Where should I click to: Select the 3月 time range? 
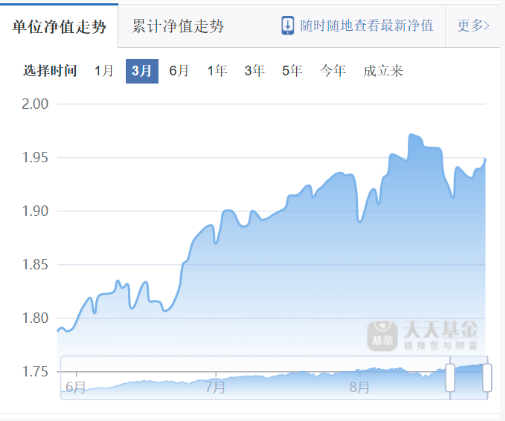[142, 71]
